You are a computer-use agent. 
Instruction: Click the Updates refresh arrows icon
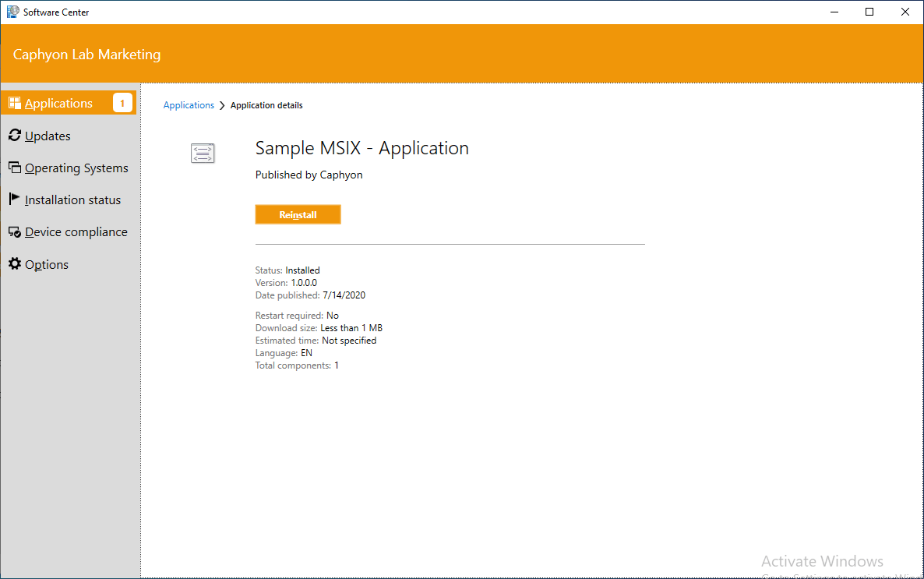tap(15, 136)
